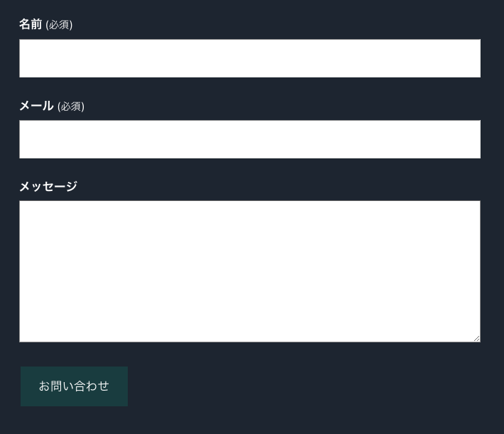Submit the contact form via お問い合わせ
The width and height of the screenshot is (504, 434).
point(74,386)
